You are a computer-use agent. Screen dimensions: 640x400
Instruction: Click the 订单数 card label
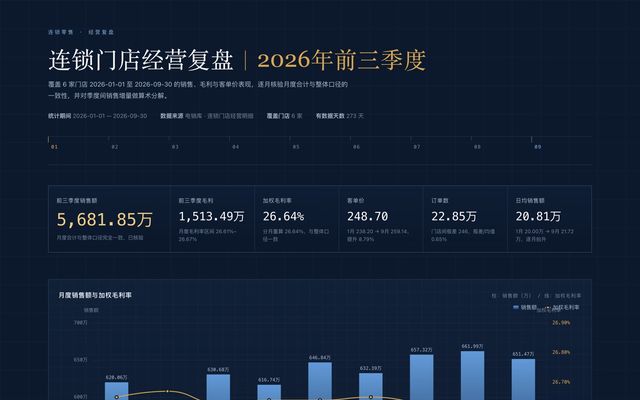coord(440,200)
